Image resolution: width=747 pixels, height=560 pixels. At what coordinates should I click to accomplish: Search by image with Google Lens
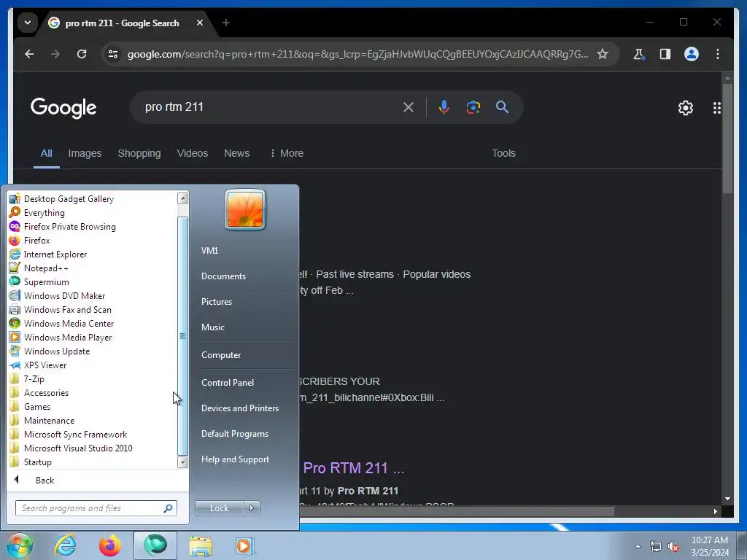[473, 107]
